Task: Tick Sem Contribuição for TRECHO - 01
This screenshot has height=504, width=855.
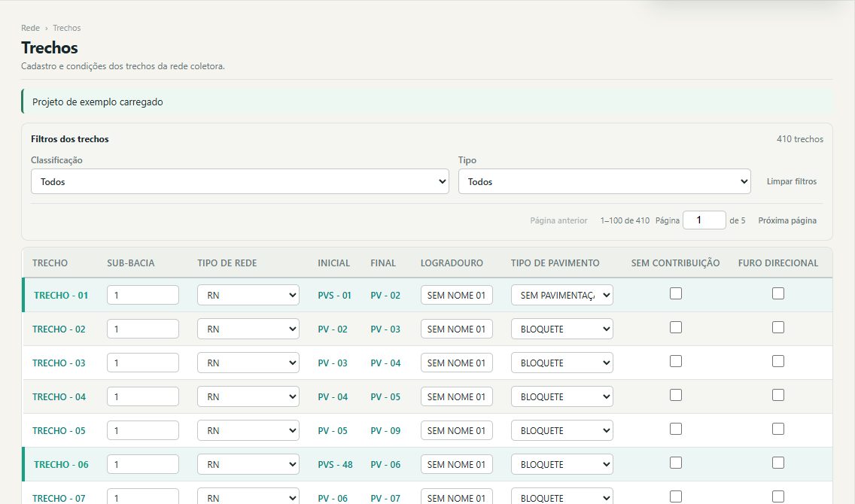Action: click(676, 293)
